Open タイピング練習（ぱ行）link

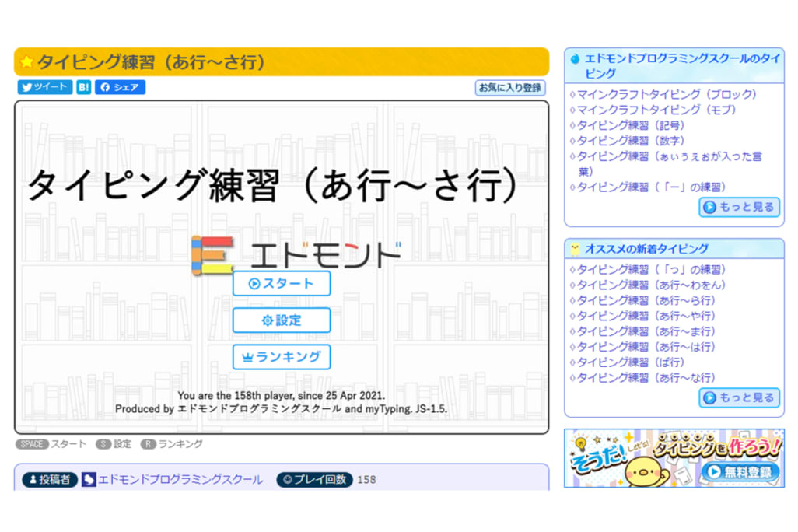pyautogui.click(x=626, y=362)
